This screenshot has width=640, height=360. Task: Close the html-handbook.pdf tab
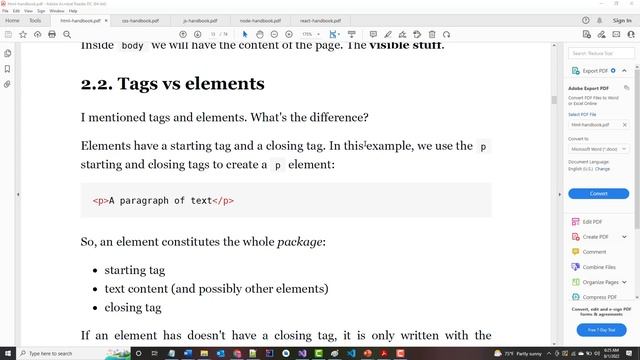click(106, 21)
